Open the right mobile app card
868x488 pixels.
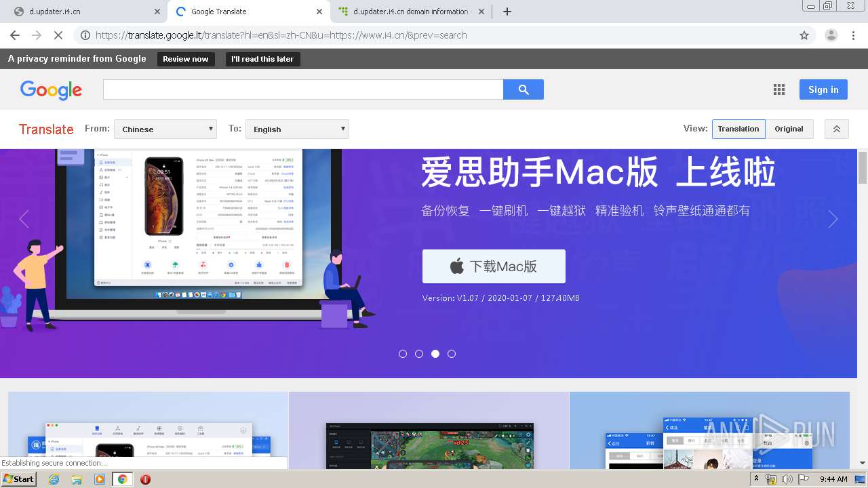coord(709,430)
